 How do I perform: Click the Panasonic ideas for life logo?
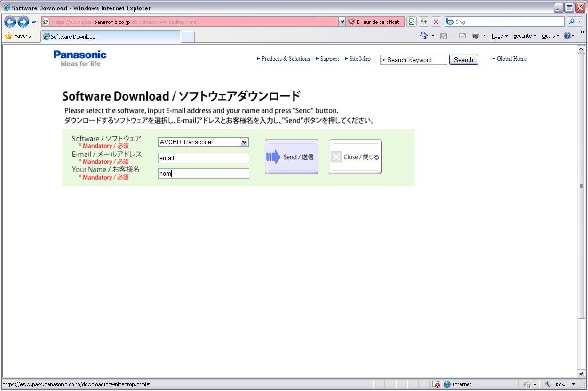80,58
